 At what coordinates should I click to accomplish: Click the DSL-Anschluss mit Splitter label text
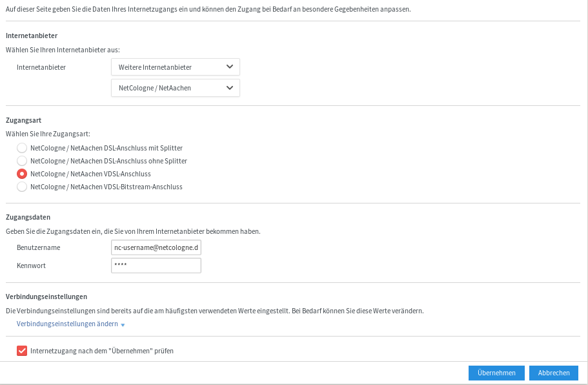[x=106, y=148]
